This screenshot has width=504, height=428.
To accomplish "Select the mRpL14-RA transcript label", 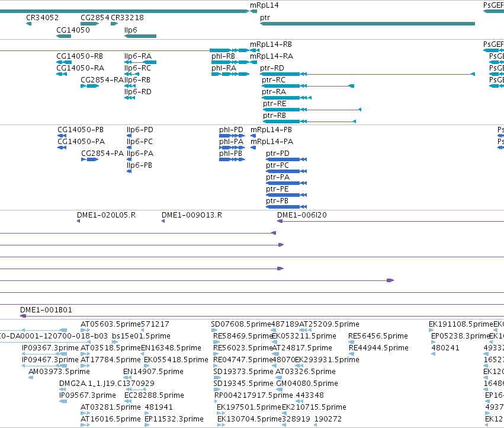I will 272,56.
